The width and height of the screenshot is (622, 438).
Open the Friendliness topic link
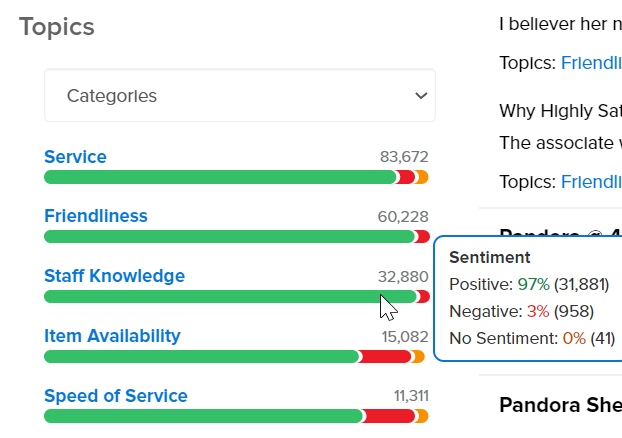(x=96, y=216)
